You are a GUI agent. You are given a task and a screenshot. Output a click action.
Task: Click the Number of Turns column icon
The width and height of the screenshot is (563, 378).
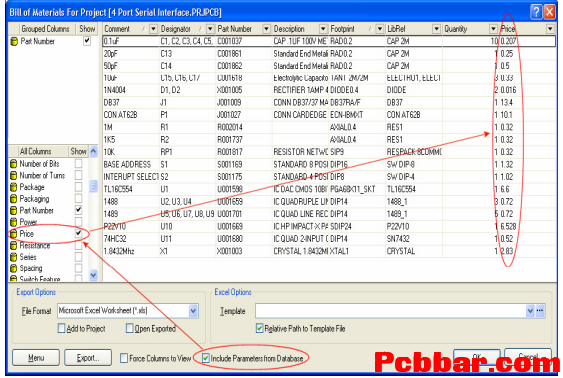[x=14, y=176]
